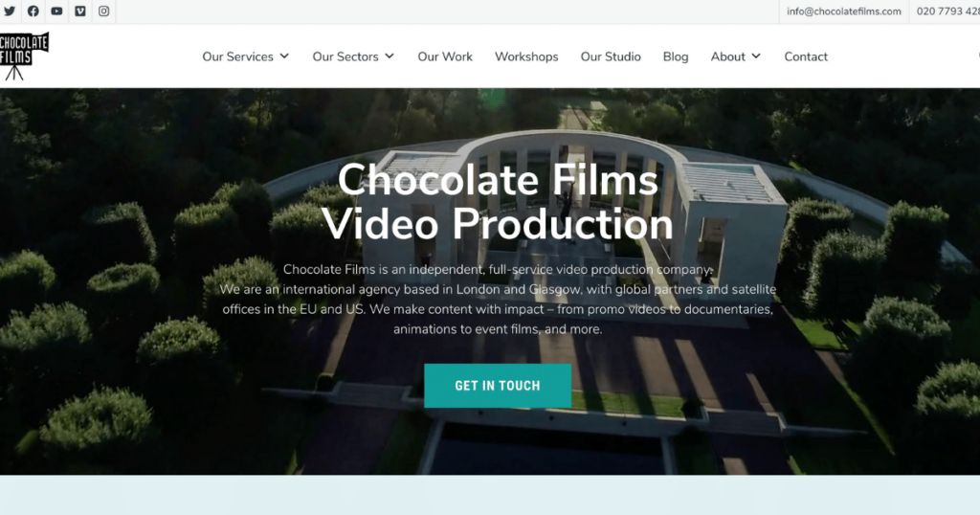The image size is (980, 515).
Task: Open the Blog page
Action: 676,56
